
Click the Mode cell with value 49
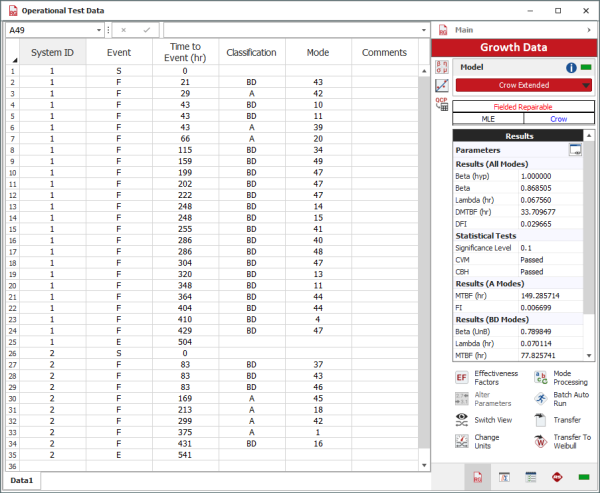pos(318,161)
